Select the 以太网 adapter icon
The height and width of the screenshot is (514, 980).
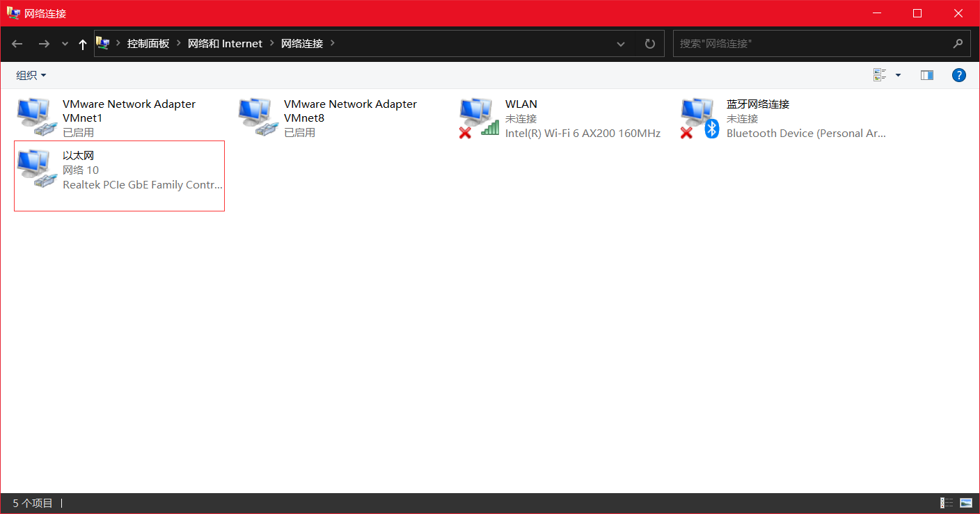(36, 169)
